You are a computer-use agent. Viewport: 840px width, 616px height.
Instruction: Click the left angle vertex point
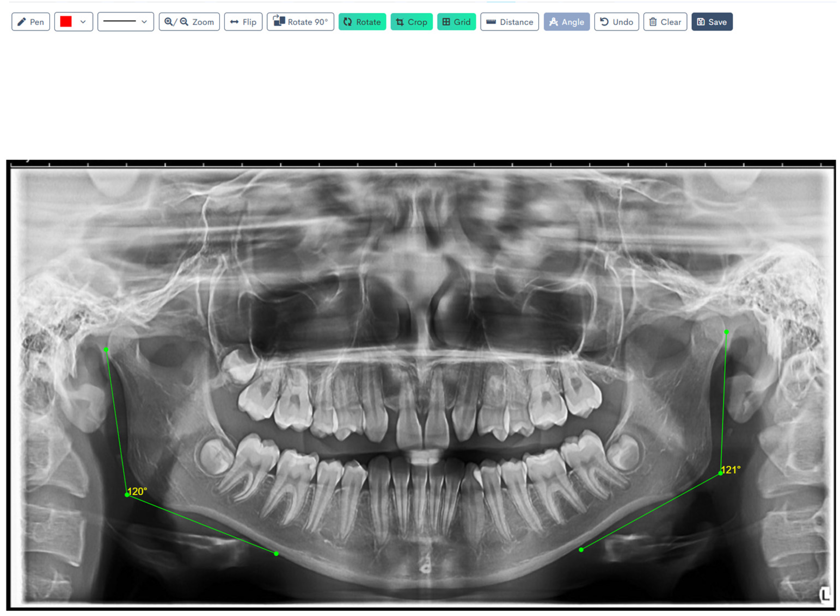(x=127, y=495)
